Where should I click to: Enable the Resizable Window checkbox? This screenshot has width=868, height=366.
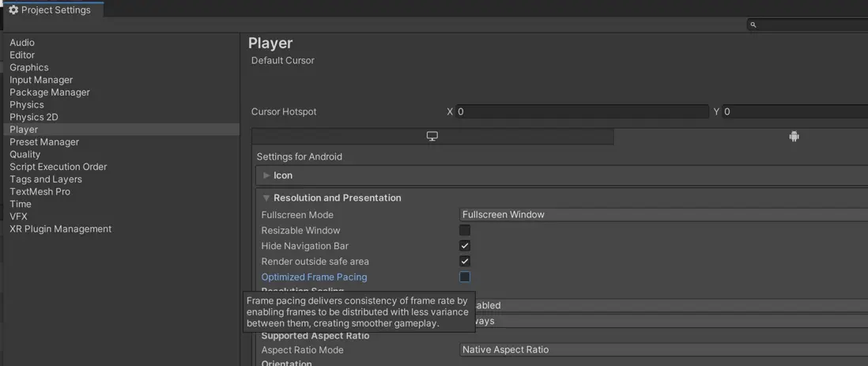coord(465,230)
